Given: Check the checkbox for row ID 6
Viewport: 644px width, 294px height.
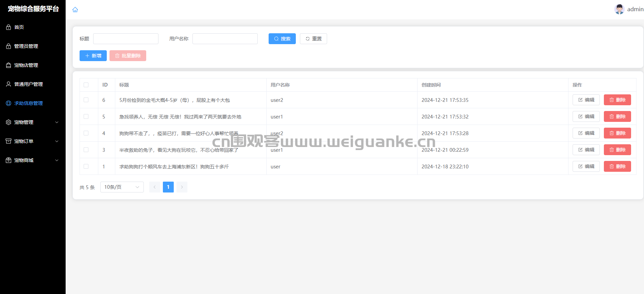Looking at the screenshot, I should (86, 100).
